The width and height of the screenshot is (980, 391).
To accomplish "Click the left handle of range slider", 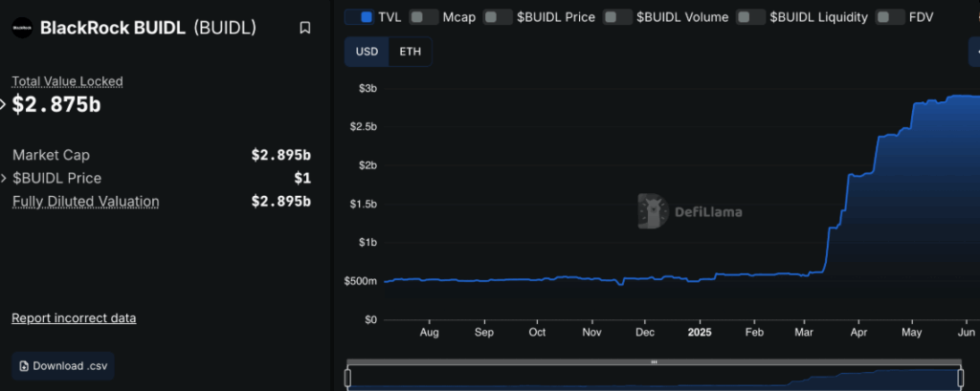I will [x=348, y=378].
